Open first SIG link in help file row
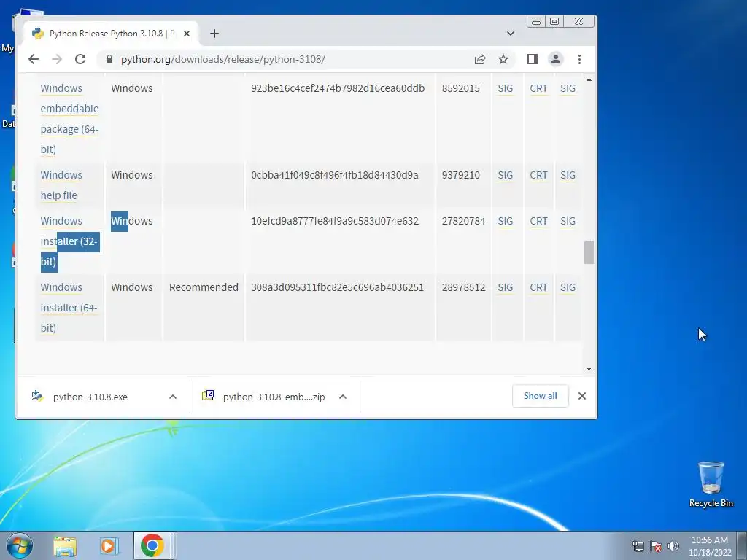This screenshot has height=560, width=747. (505, 175)
